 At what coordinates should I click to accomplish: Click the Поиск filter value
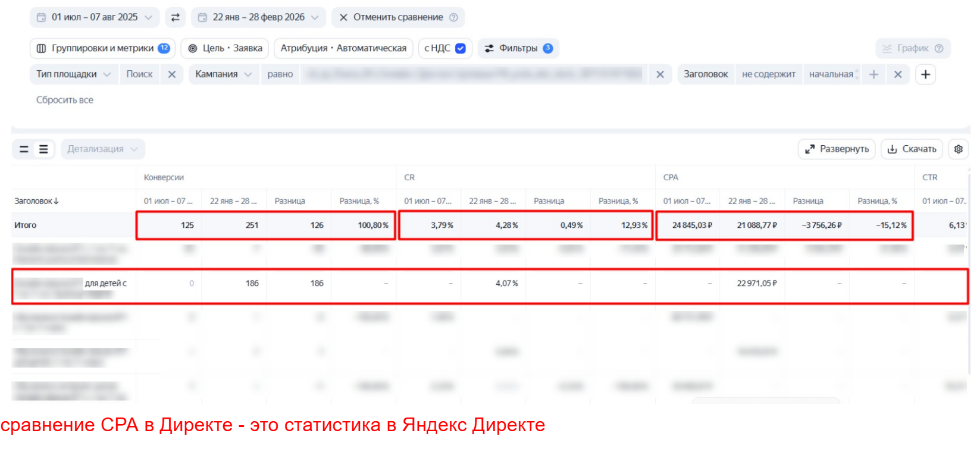pos(139,74)
